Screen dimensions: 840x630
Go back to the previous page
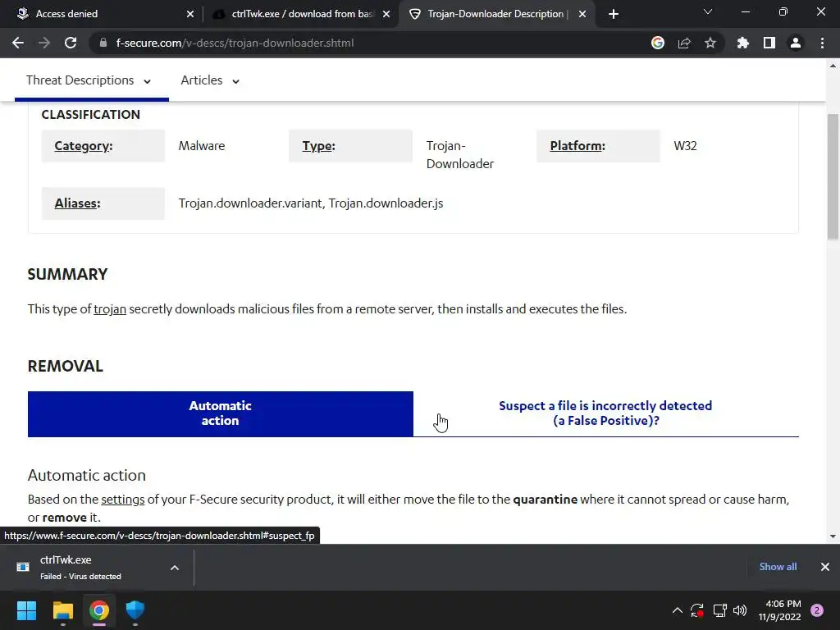click(18, 43)
